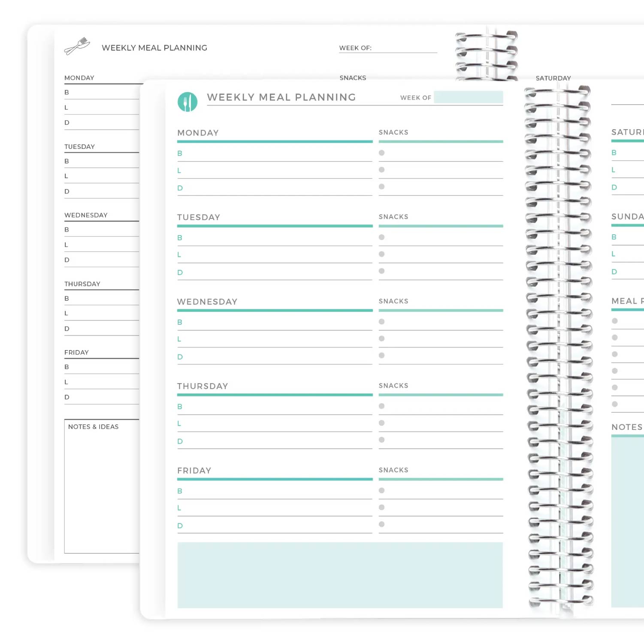Click the teal Weekly Meal Planning title
This screenshot has width=644, height=644.
point(281,97)
